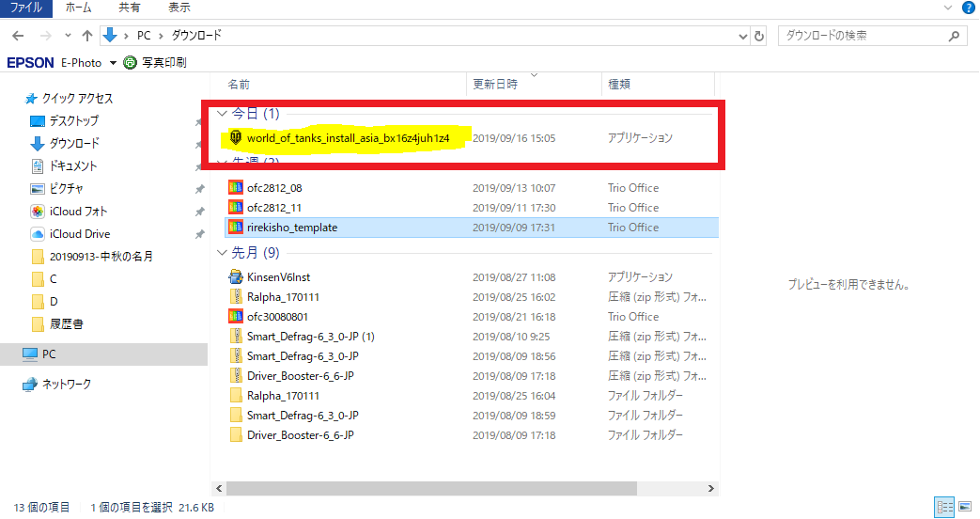The width and height of the screenshot is (980, 519).
Task: Switch to the 共有 ribbon tab
Action: click(130, 8)
